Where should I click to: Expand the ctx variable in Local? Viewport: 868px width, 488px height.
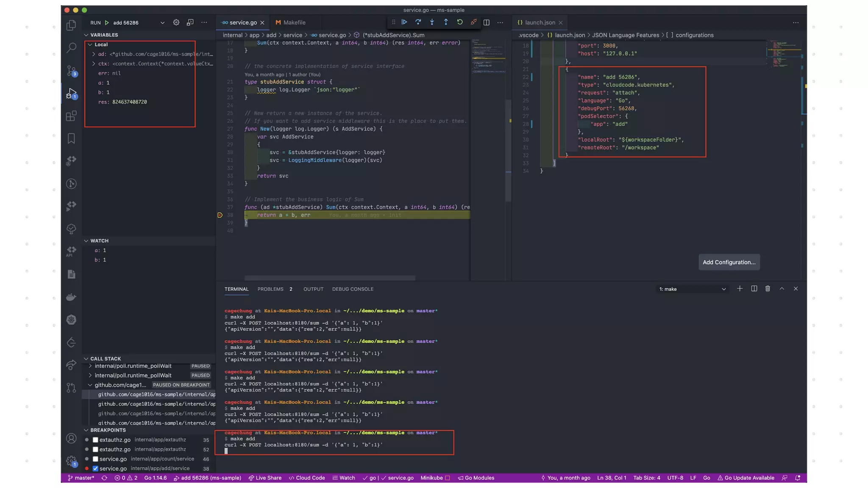pyautogui.click(x=94, y=64)
